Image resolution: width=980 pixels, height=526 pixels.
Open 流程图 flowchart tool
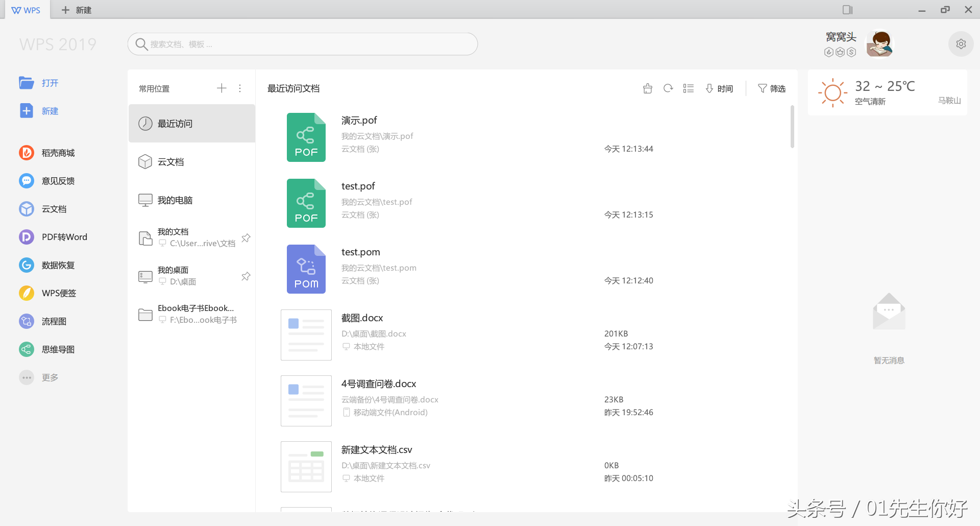pos(43,321)
